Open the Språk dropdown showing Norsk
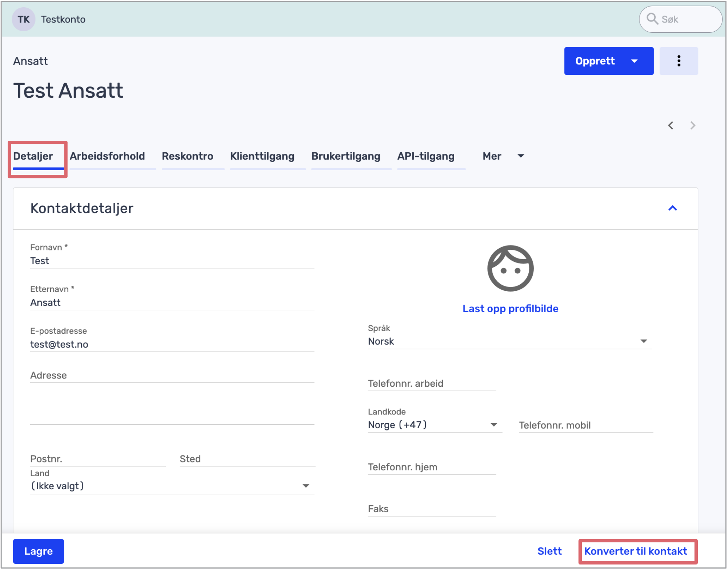Image resolution: width=728 pixels, height=570 pixels. [x=510, y=341]
